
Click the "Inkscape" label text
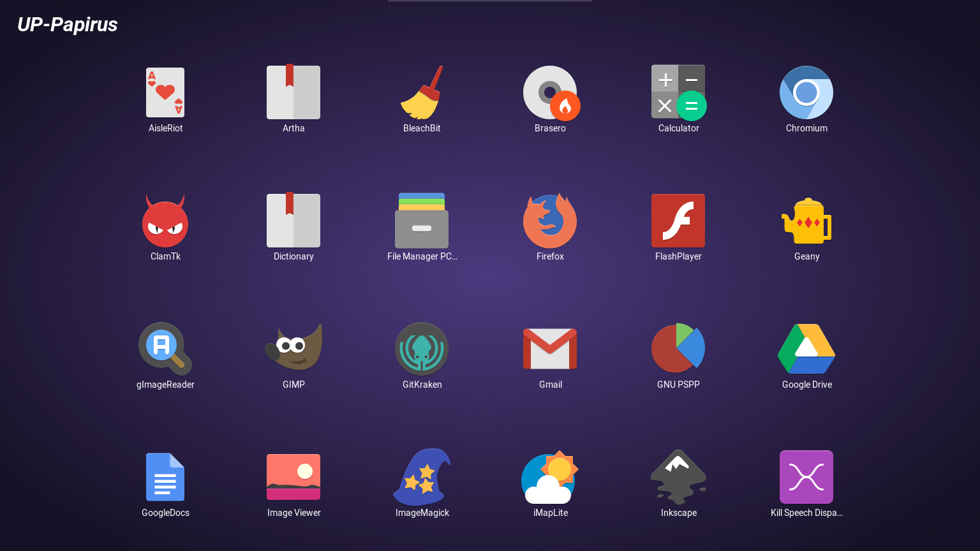(678, 513)
